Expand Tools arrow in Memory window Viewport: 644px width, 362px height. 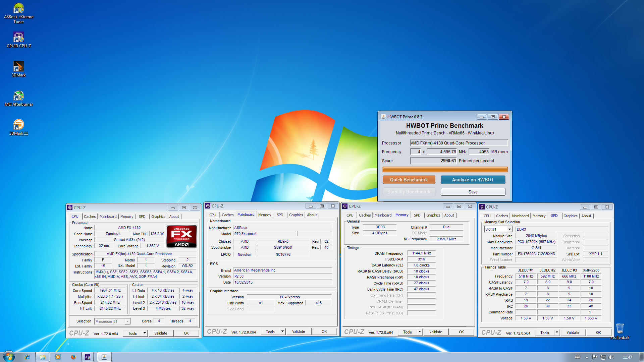(x=420, y=332)
